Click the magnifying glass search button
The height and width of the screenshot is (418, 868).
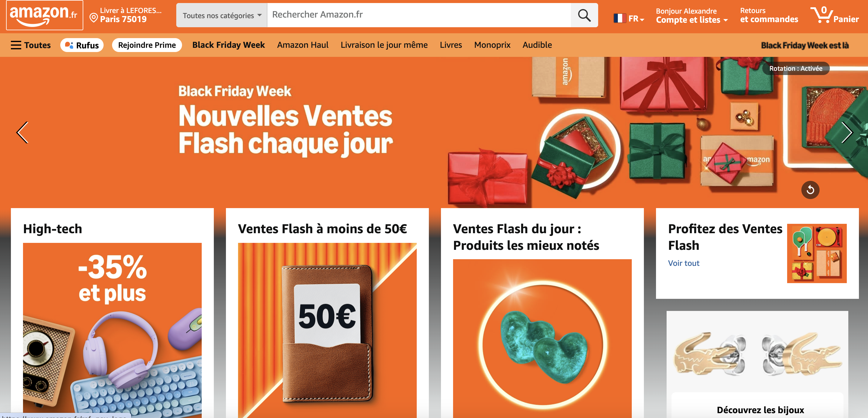click(x=584, y=15)
